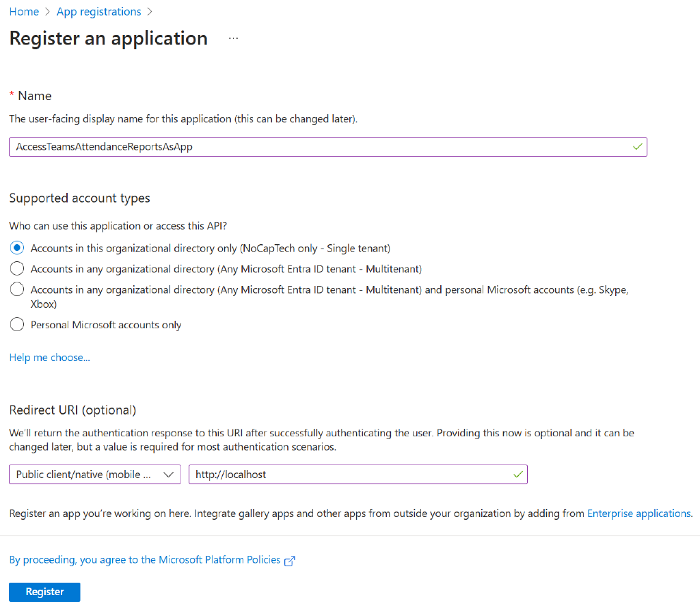Open the Help me choose link
The height and width of the screenshot is (608, 700).
click(x=49, y=357)
